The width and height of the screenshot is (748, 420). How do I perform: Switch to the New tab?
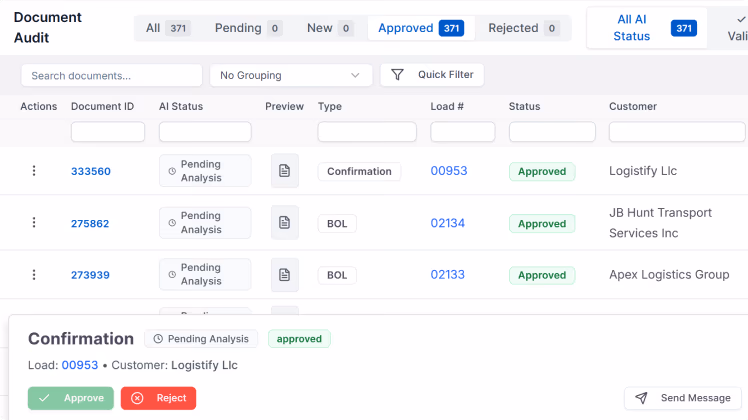pyautogui.click(x=330, y=28)
